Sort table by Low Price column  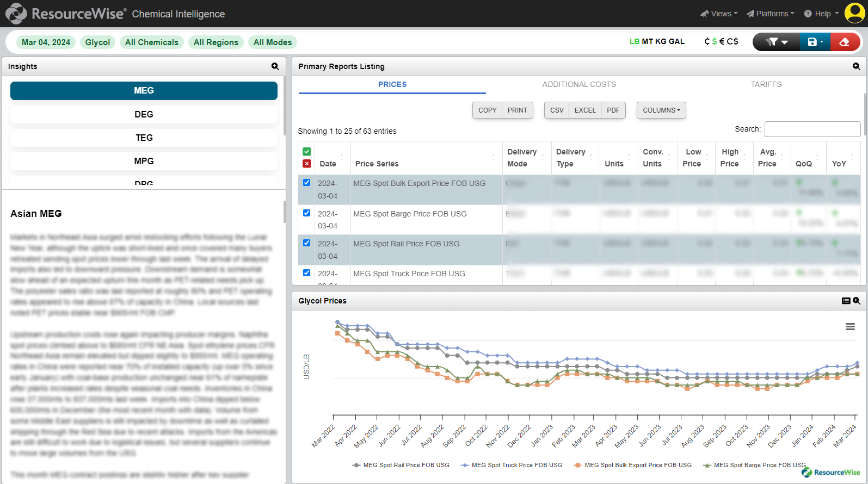(696, 158)
